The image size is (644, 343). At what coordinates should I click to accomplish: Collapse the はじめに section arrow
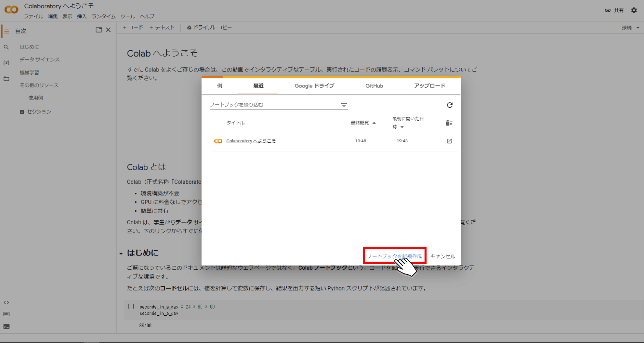[121, 254]
